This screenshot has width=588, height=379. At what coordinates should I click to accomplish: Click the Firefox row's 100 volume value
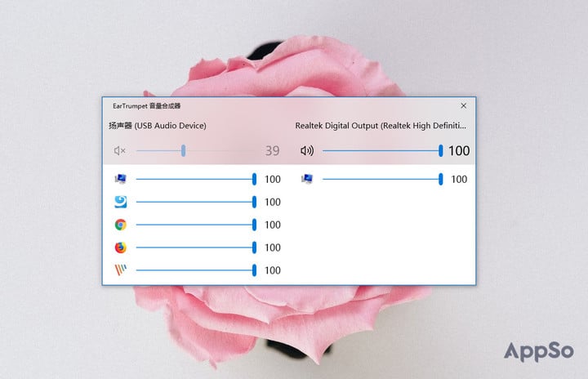[x=273, y=247]
